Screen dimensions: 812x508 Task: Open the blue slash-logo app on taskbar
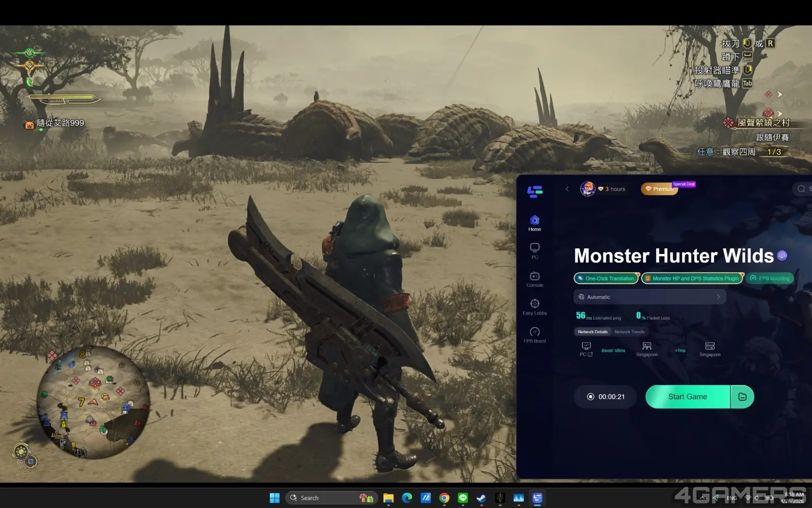click(x=426, y=498)
